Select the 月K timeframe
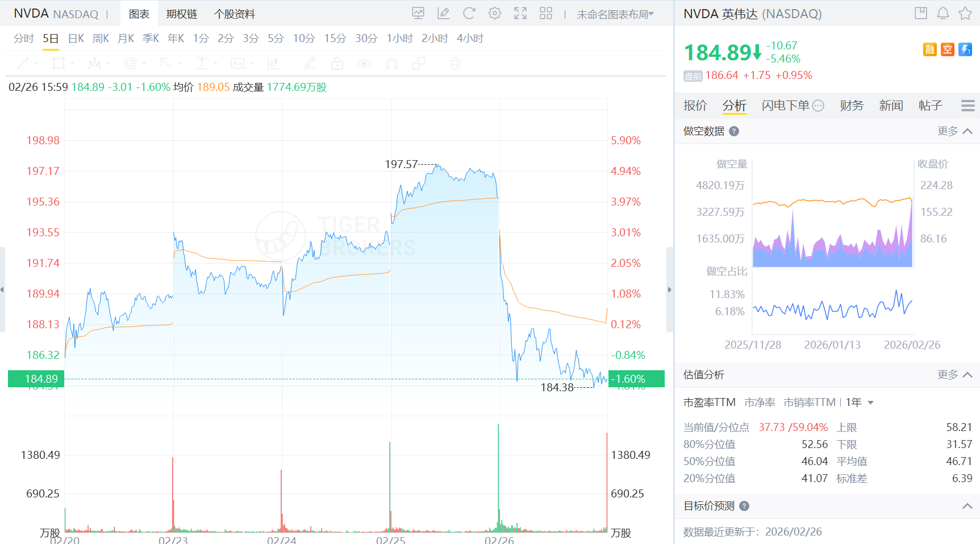Screen dimensions: 980x544 tap(126, 39)
